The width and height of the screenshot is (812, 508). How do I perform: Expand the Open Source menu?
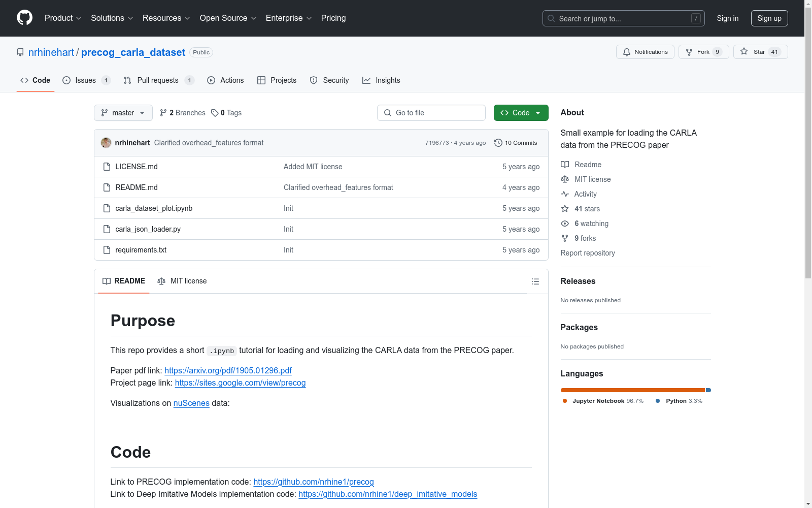pos(228,18)
